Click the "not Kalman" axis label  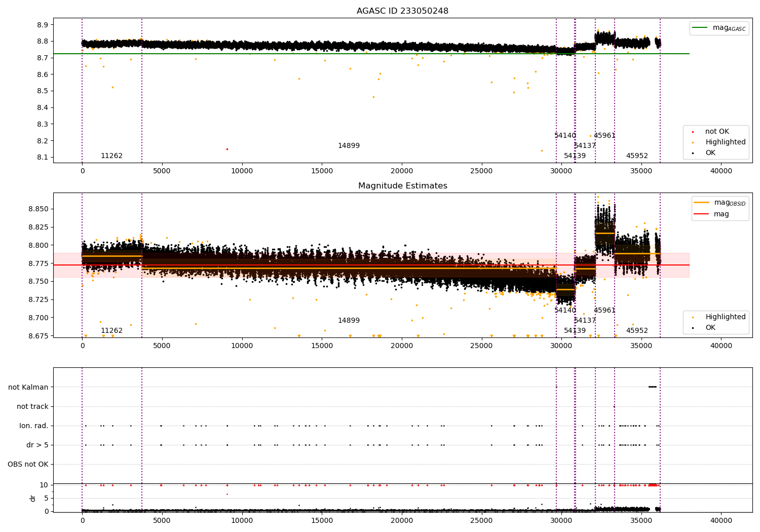pyautogui.click(x=28, y=387)
